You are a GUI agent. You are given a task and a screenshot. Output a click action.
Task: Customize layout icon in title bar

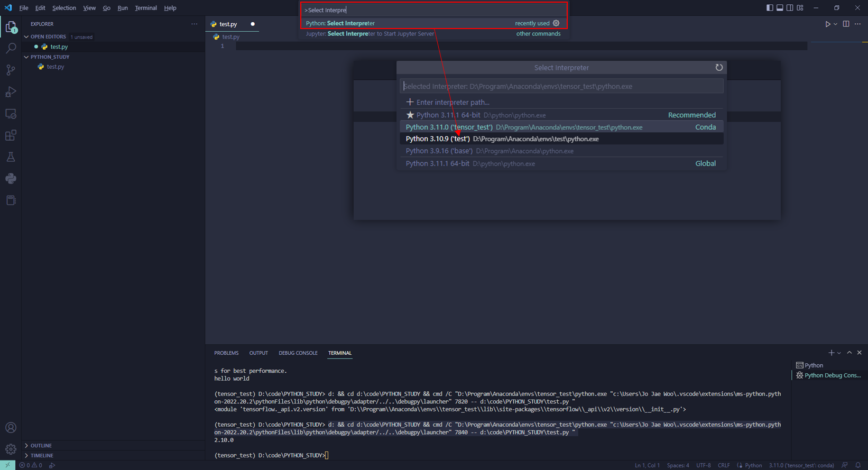click(800, 8)
